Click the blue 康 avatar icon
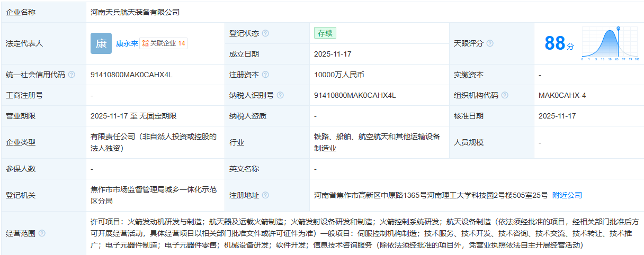644x255 pixels. tap(101, 43)
